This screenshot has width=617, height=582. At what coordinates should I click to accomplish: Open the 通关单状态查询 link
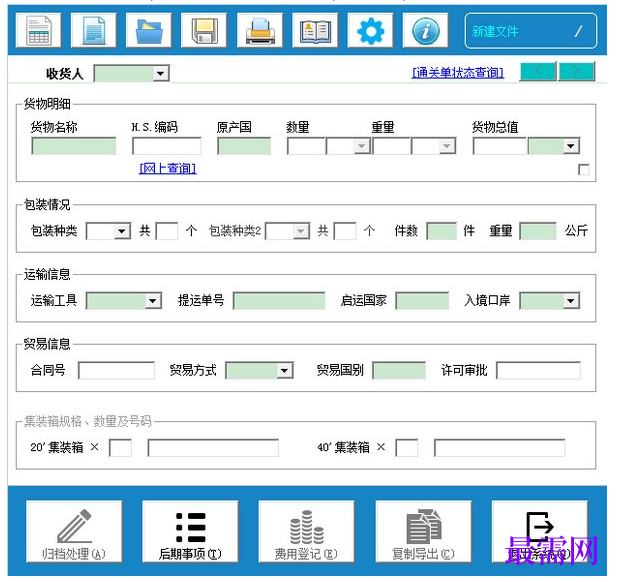458,73
